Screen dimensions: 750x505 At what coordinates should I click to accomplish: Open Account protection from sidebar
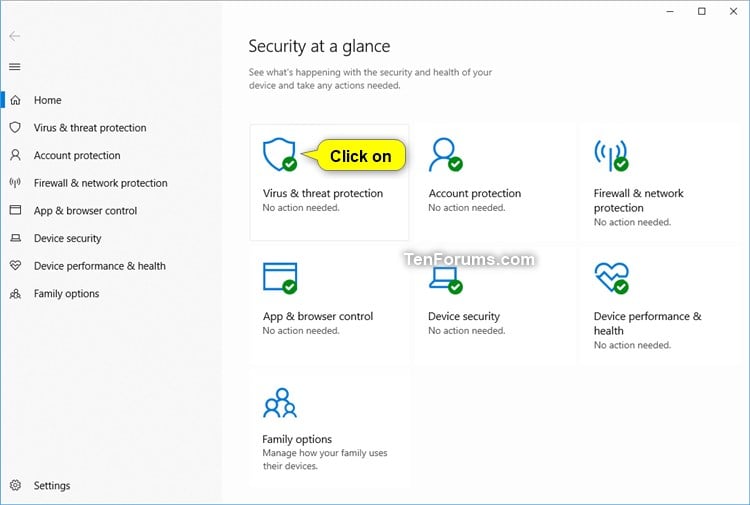pos(77,155)
